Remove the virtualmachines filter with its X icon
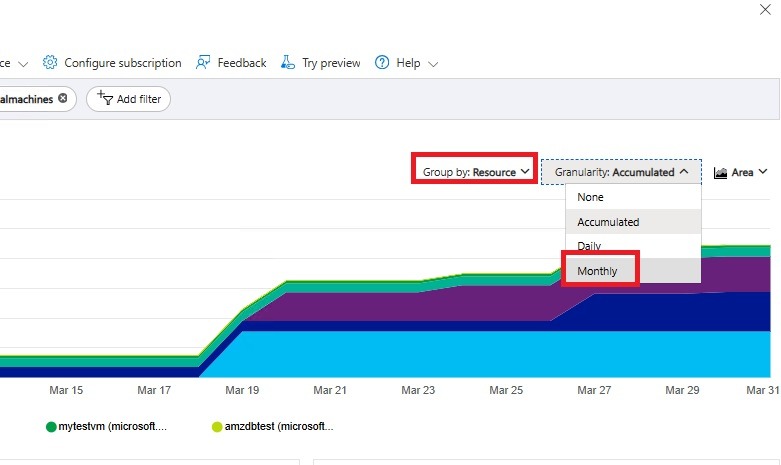 [x=63, y=98]
